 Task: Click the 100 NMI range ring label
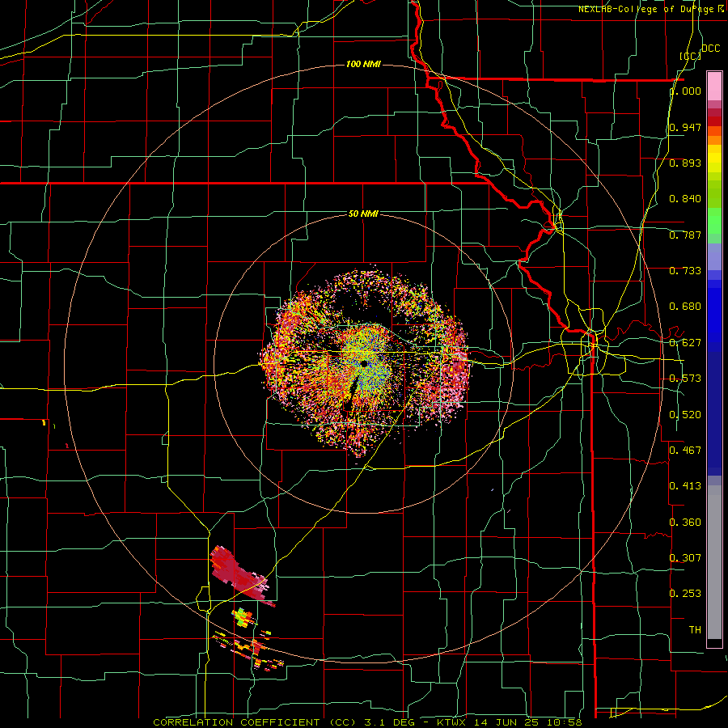[x=363, y=64]
